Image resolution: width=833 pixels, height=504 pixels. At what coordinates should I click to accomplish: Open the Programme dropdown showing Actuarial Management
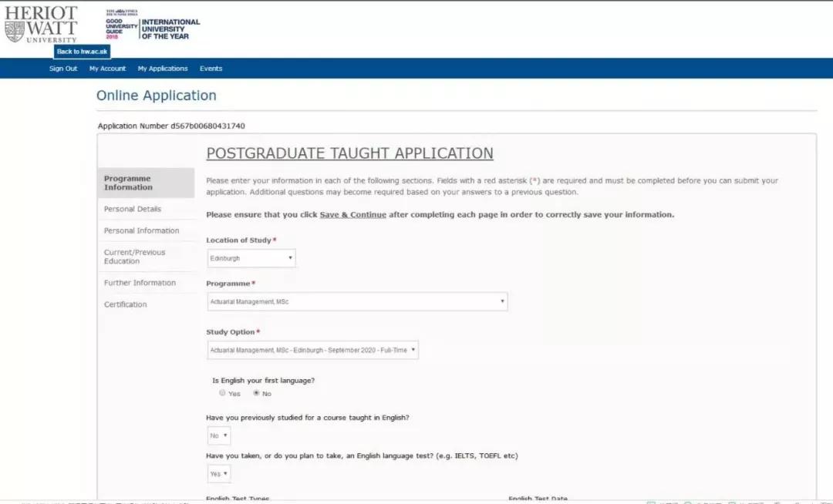click(356, 301)
